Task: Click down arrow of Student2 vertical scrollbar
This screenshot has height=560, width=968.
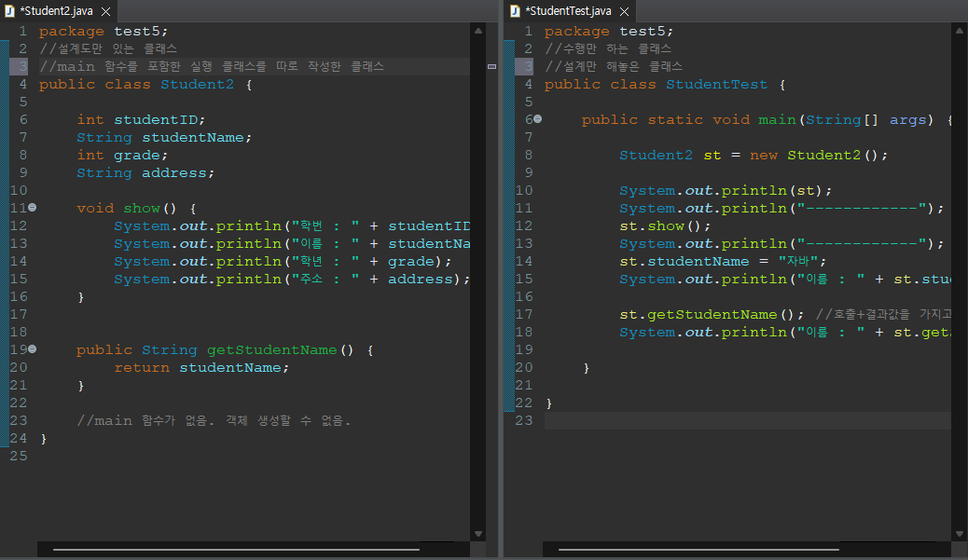Action: pos(478,534)
